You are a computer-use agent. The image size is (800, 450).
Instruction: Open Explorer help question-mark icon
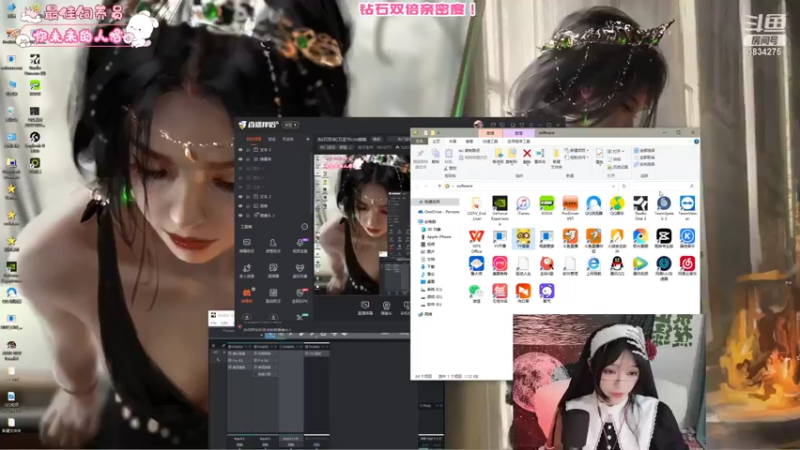pyautogui.click(x=696, y=141)
